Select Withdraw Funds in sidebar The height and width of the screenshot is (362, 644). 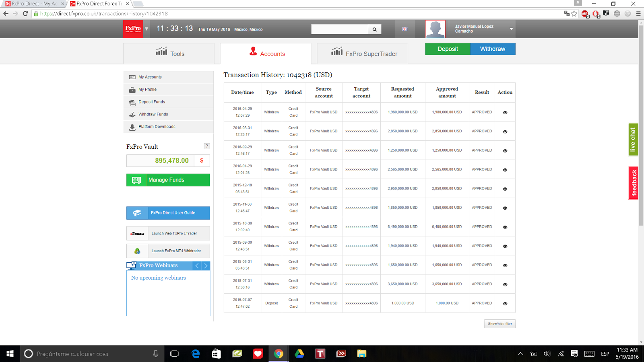point(168,115)
